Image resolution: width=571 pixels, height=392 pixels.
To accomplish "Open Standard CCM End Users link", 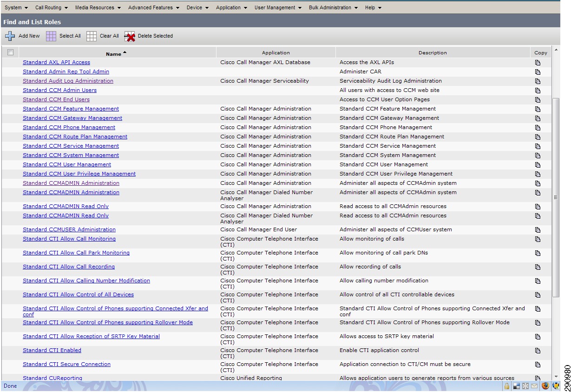I will [56, 99].
